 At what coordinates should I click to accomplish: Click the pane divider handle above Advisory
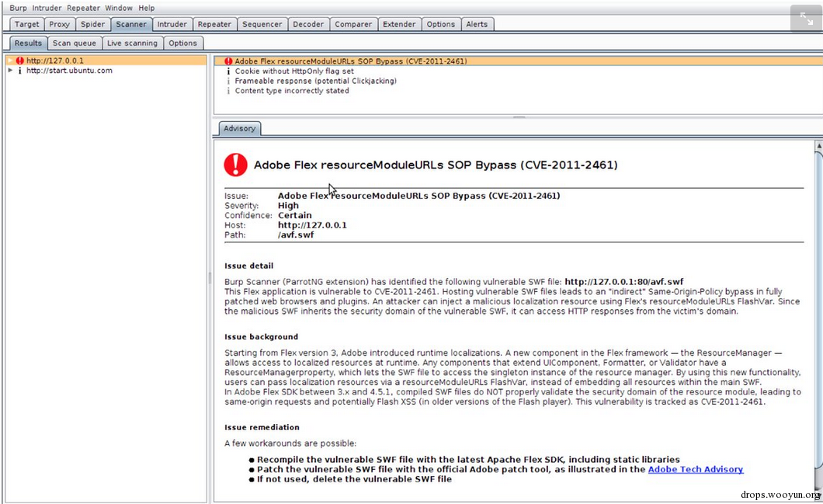coord(519,117)
